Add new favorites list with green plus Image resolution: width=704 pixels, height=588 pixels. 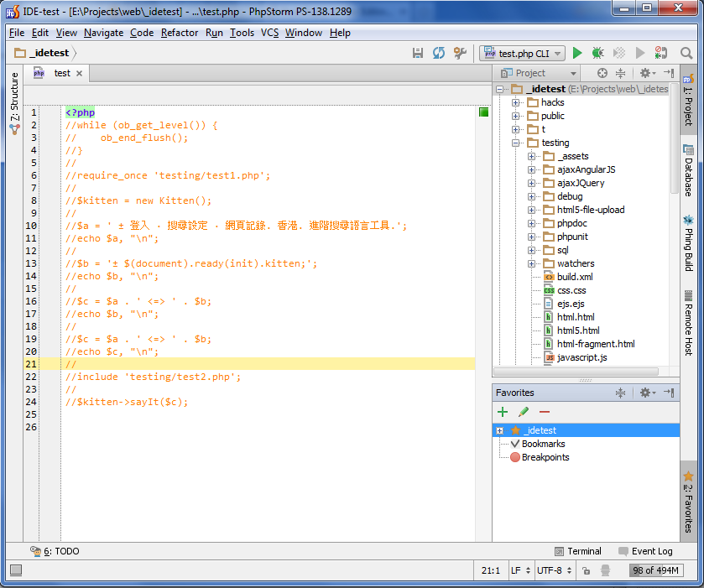[503, 412]
